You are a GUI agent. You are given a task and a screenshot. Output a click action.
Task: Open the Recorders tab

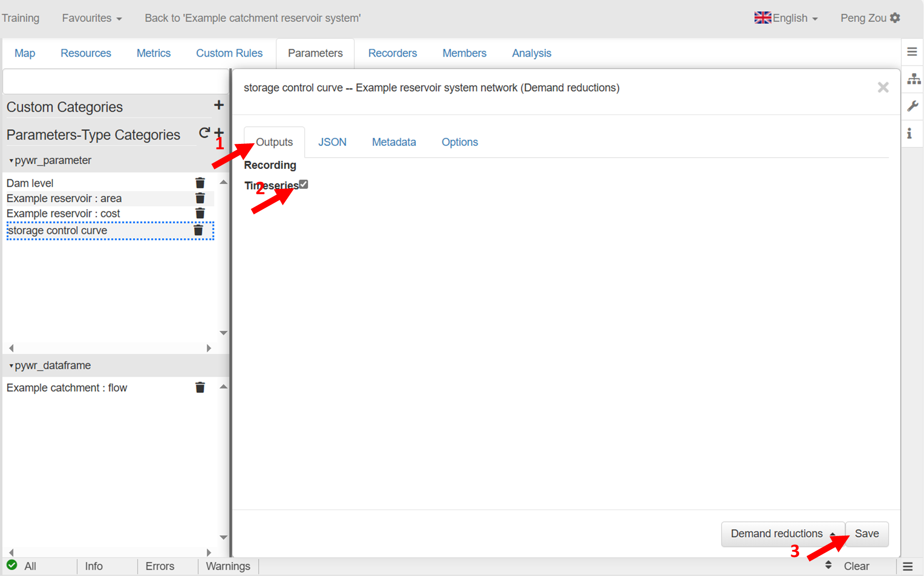pos(392,53)
